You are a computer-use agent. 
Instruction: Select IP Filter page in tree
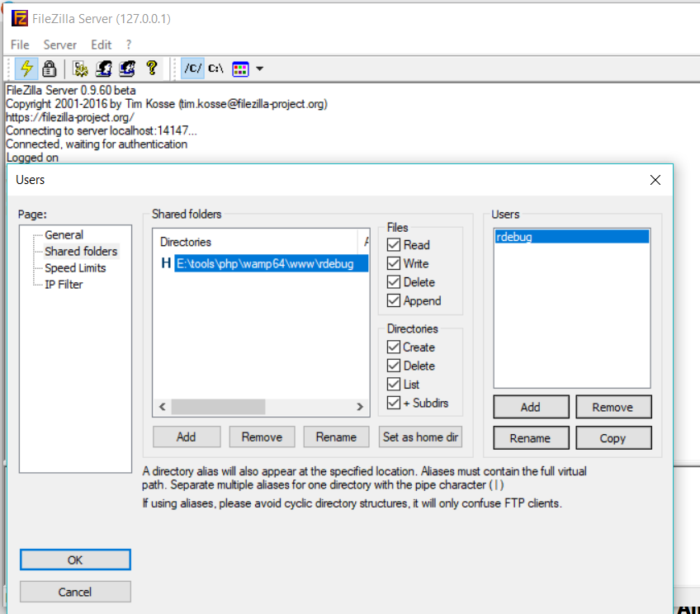64,284
